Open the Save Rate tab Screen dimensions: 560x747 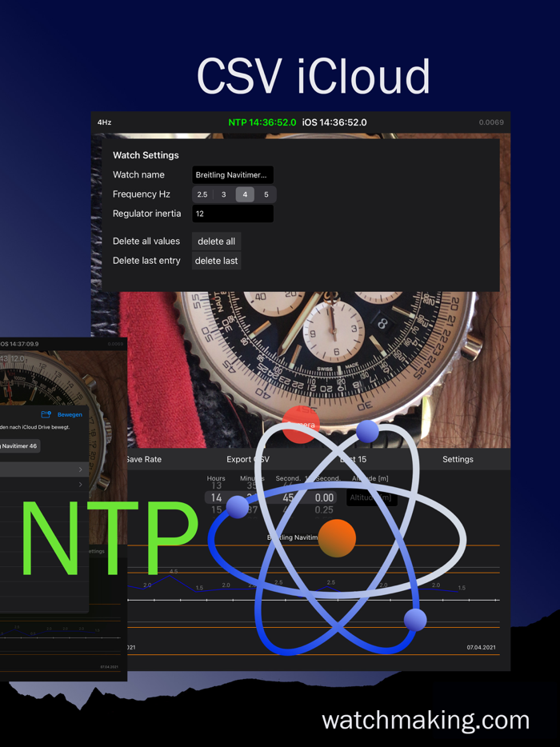tap(143, 459)
